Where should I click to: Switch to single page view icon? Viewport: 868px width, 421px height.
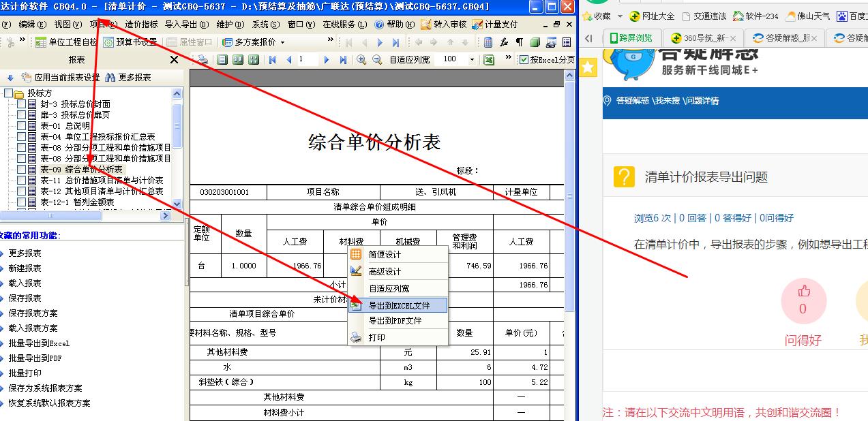pyautogui.click(x=222, y=60)
